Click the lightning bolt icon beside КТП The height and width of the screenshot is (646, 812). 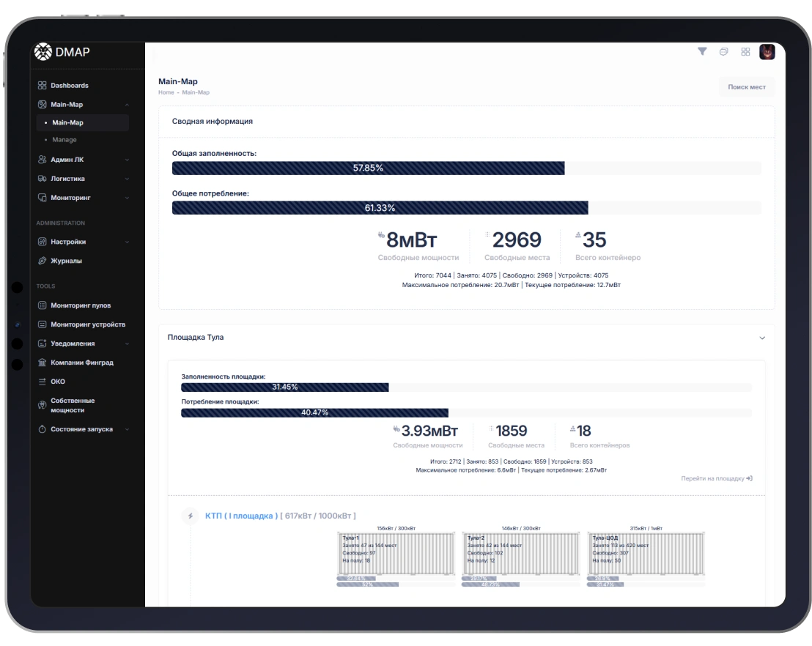(191, 516)
